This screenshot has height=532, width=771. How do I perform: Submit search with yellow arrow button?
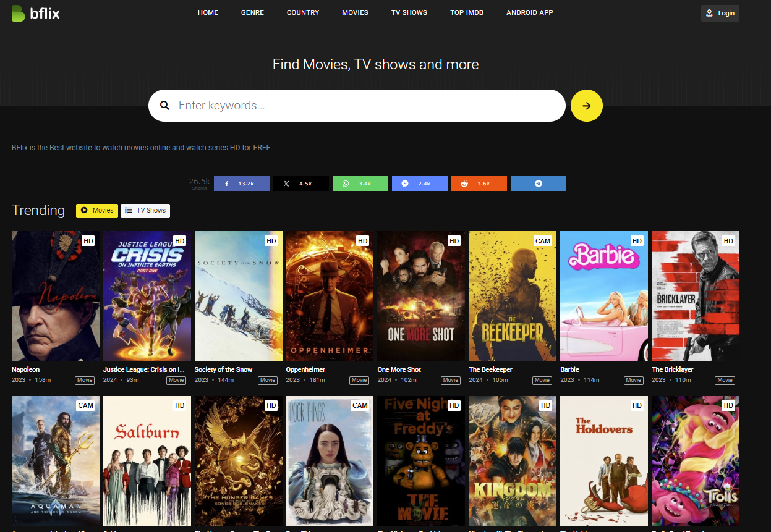tap(587, 106)
